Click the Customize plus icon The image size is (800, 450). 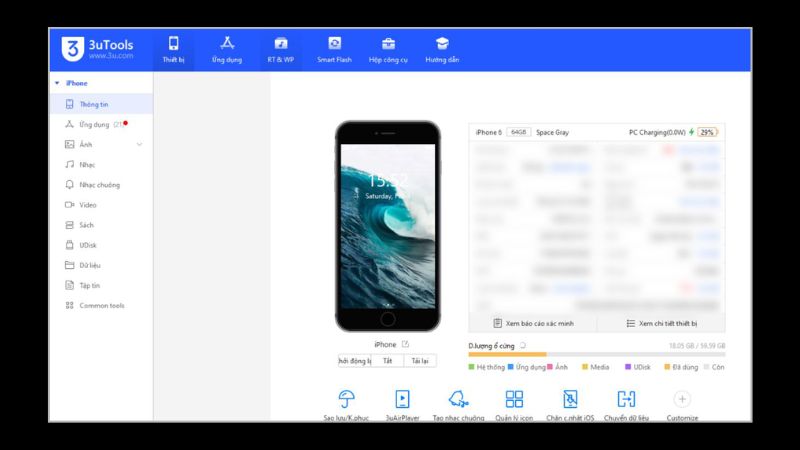[x=682, y=399]
